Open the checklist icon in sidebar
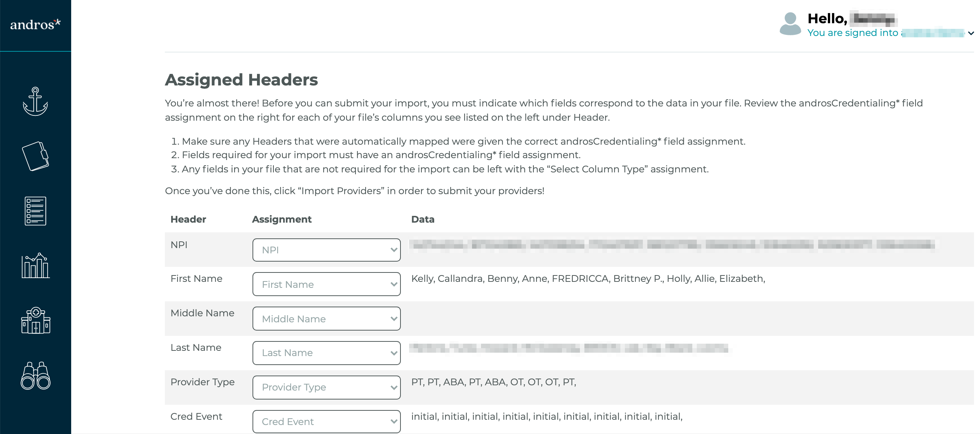Image resolution: width=980 pixels, height=434 pixels. [35, 211]
